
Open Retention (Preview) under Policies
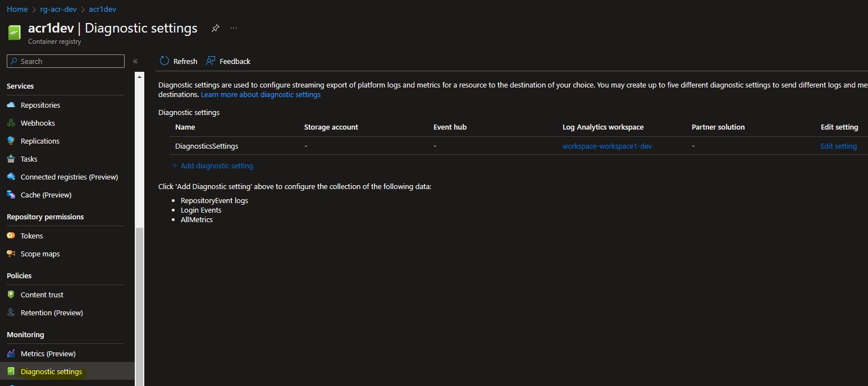(52, 313)
